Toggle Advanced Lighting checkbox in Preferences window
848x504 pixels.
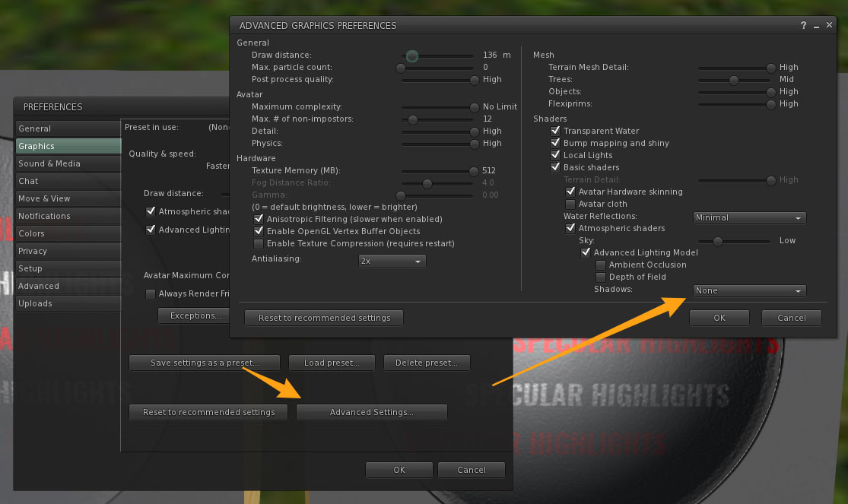pyautogui.click(x=151, y=230)
